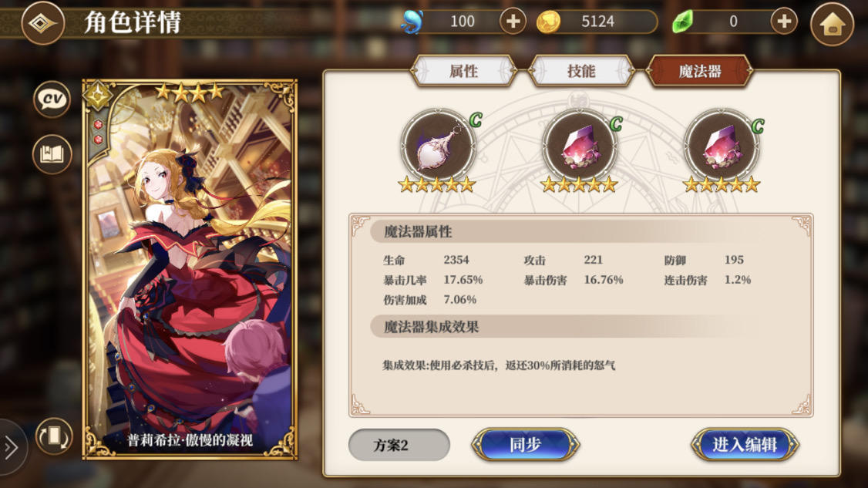Switch scheme using 方案2 selector
The width and height of the screenshot is (868, 488).
tap(399, 445)
